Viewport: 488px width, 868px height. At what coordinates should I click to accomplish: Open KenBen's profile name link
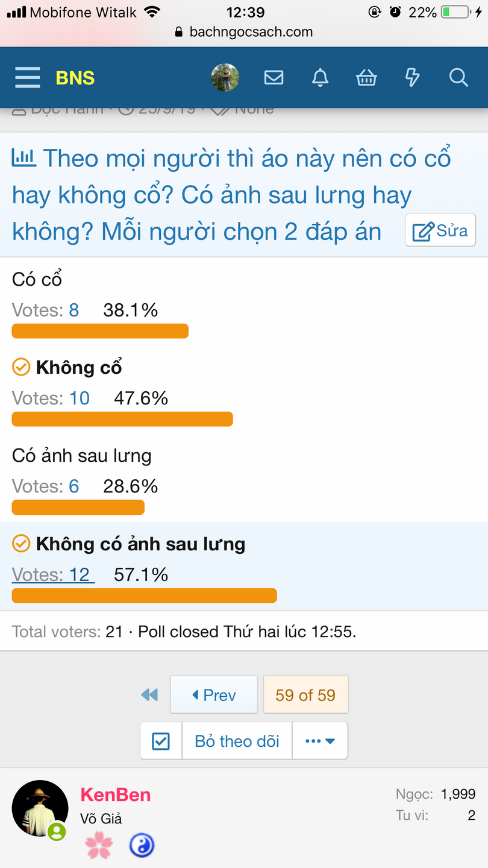click(116, 795)
